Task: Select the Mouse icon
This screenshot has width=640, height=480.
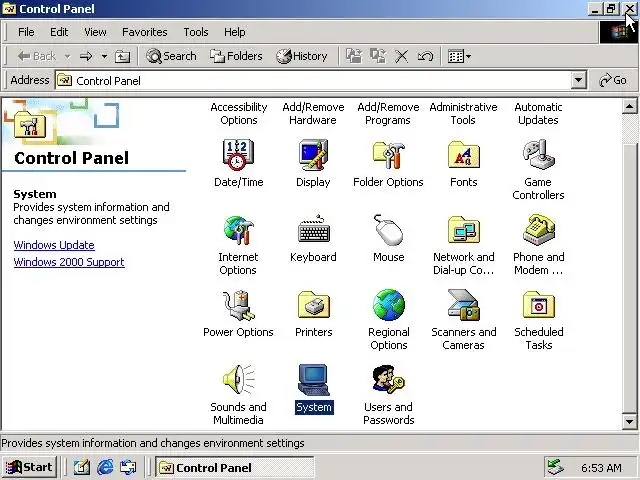Action: (388, 230)
